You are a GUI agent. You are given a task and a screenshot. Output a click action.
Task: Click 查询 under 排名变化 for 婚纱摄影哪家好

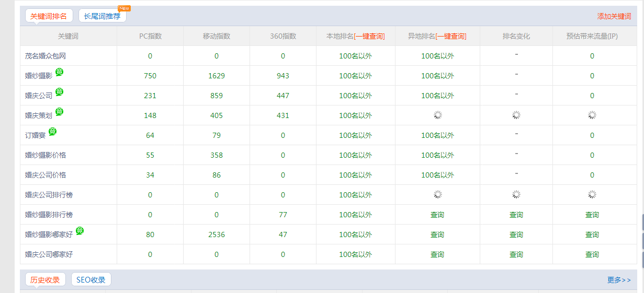click(x=516, y=235)
